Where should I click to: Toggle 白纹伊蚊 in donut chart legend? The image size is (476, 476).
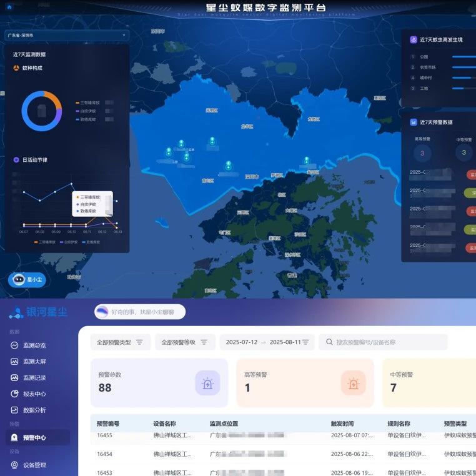pyautogui.click(x=86, y=111)
